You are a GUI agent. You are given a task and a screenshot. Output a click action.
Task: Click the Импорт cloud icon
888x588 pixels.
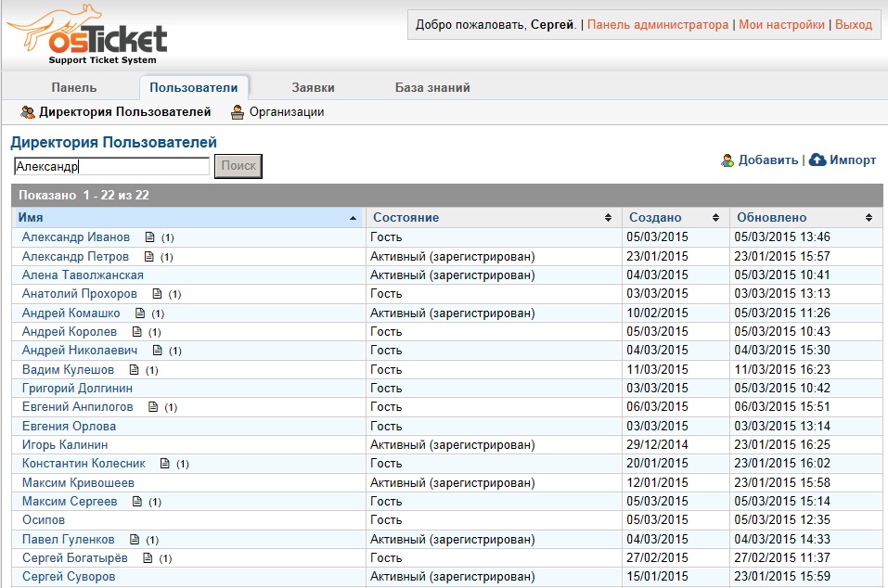click(817, 160)
